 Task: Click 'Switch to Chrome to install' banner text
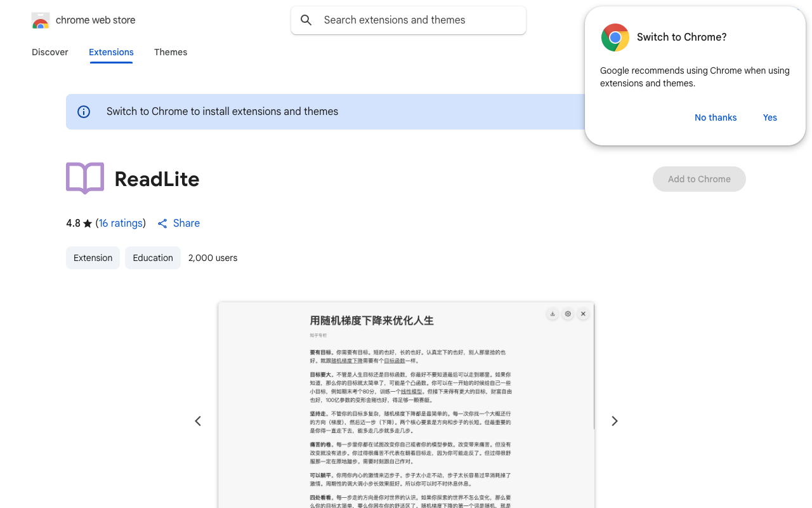(222, 112)
